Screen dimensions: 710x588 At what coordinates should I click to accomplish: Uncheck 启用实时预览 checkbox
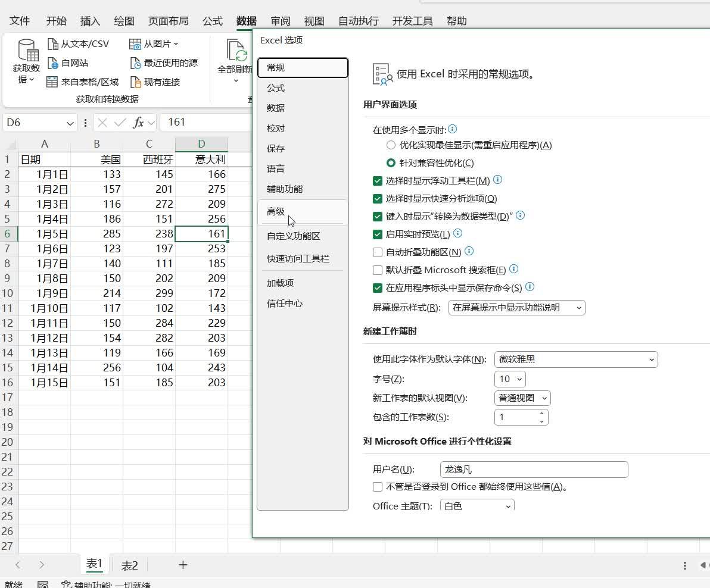tap(378, 234)
